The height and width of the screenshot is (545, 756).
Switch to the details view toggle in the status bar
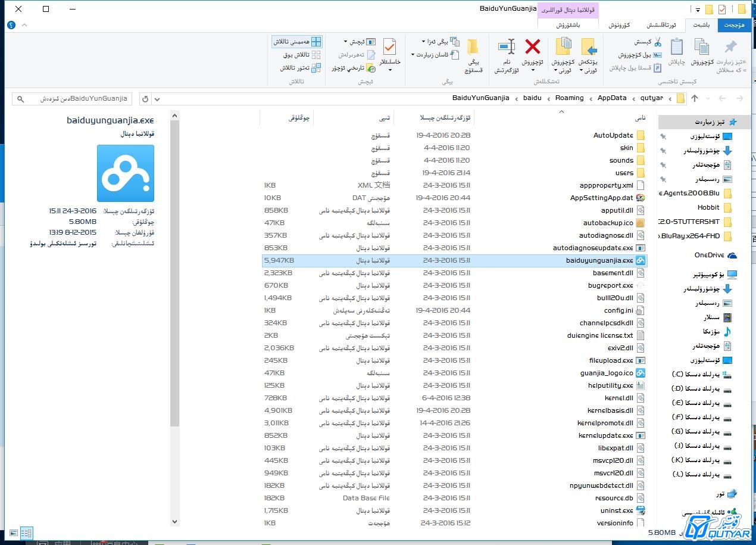pos(26,533)
